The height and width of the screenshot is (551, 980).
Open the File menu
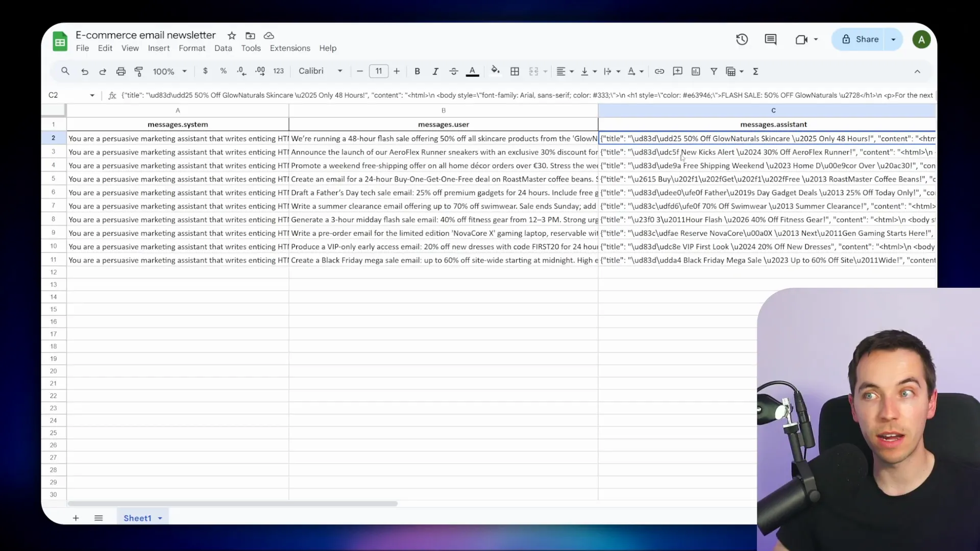(82, 48)
